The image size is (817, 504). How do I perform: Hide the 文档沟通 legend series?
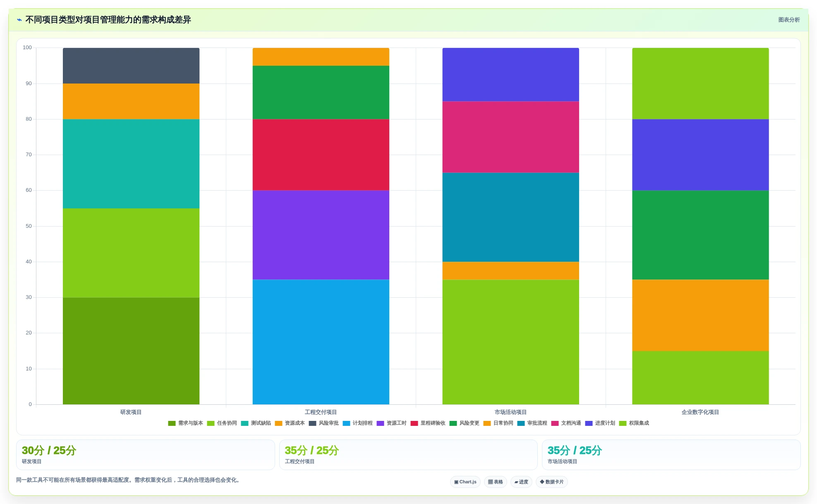[x=566, y=423]
